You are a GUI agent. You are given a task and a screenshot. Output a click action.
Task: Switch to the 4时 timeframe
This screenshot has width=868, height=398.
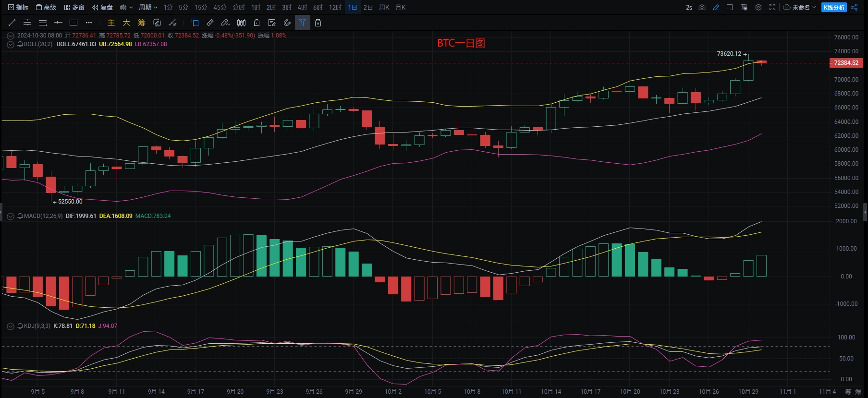(302, 7)
